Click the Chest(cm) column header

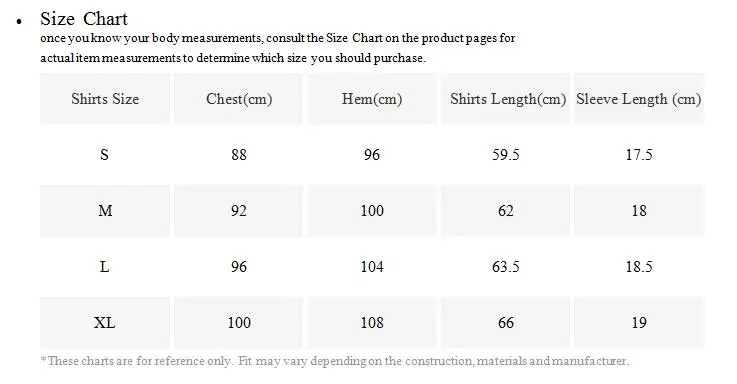click(x=239, y=99)
